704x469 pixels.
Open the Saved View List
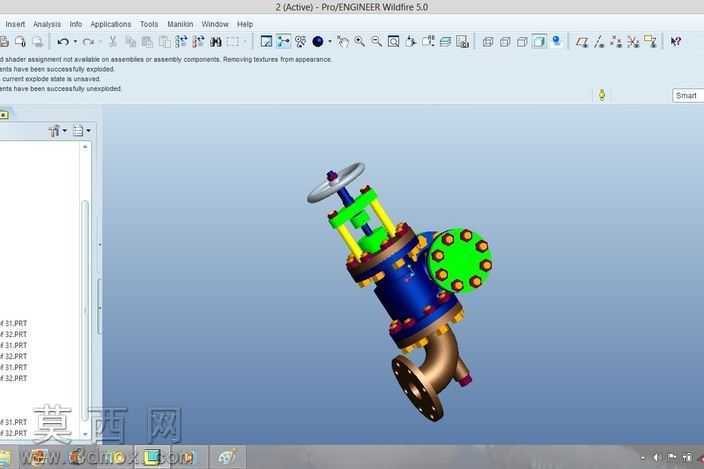click(428, 42)
